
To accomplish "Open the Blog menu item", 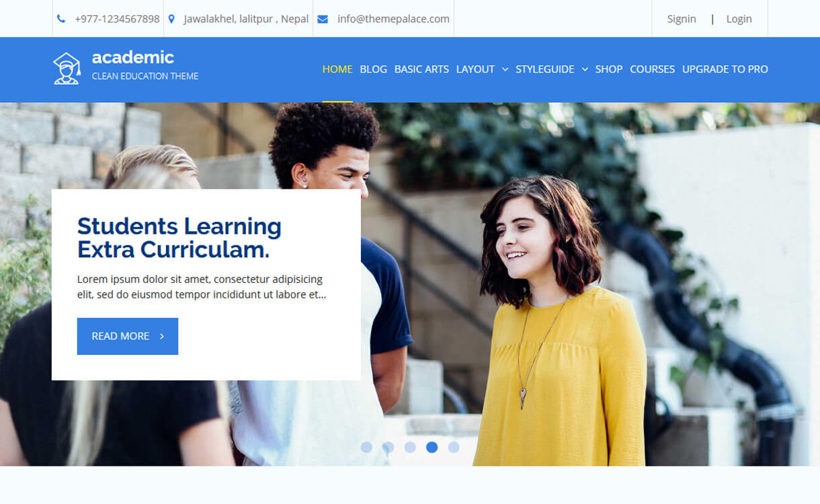I will point(373,69).
